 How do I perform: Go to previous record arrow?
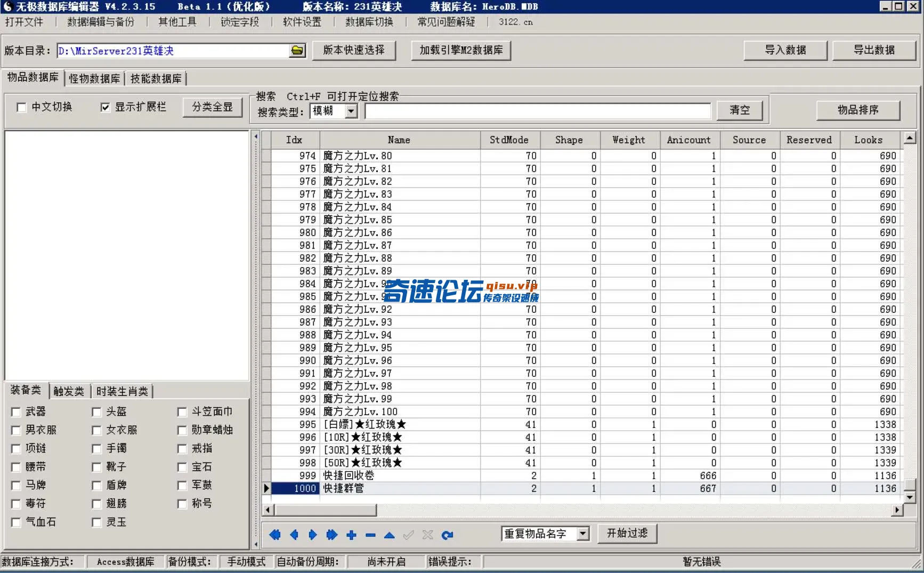(294, 535)
